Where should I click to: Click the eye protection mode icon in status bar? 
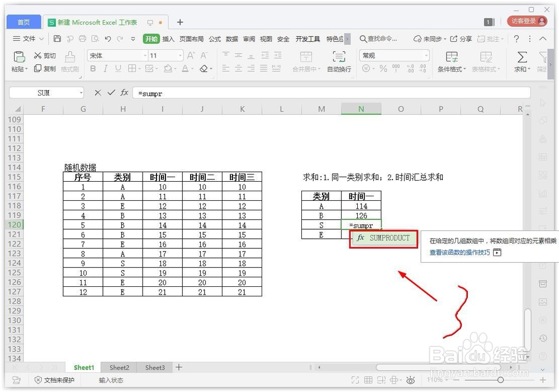410,380
